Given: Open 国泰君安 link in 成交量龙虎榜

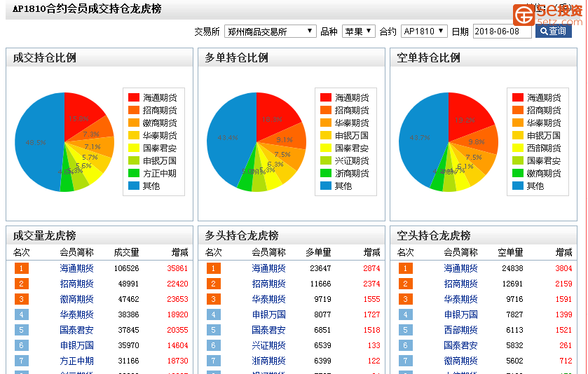Looking at the screenshot, I should tap(76, 330).
